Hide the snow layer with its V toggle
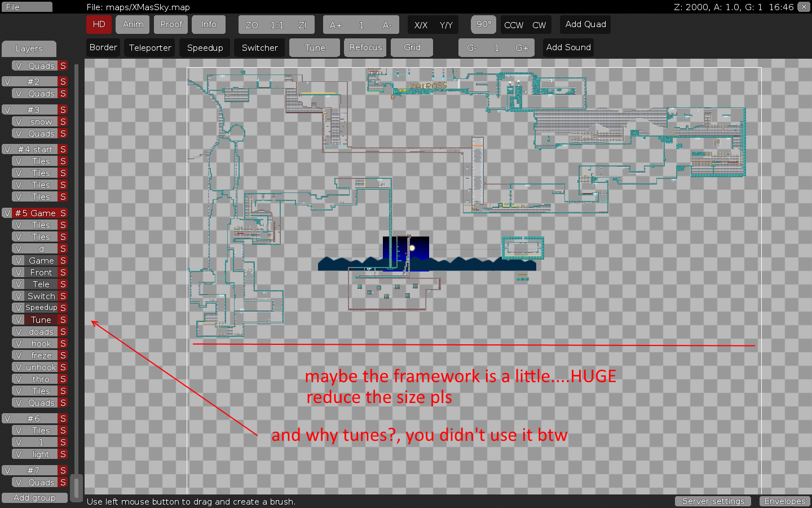Screen dimensions: 812x508 tap(19, 122)
